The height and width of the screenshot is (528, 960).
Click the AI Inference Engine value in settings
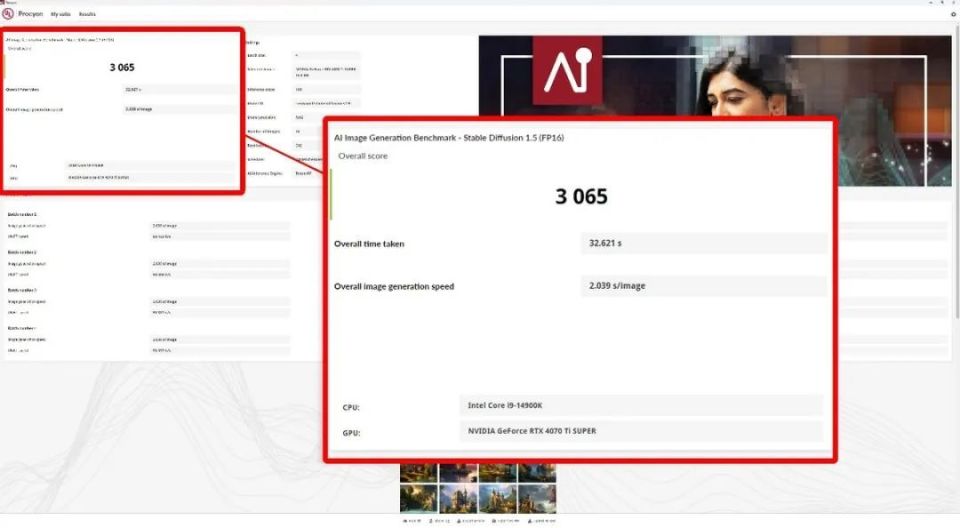pyautogui.click(x=306, y=173)
